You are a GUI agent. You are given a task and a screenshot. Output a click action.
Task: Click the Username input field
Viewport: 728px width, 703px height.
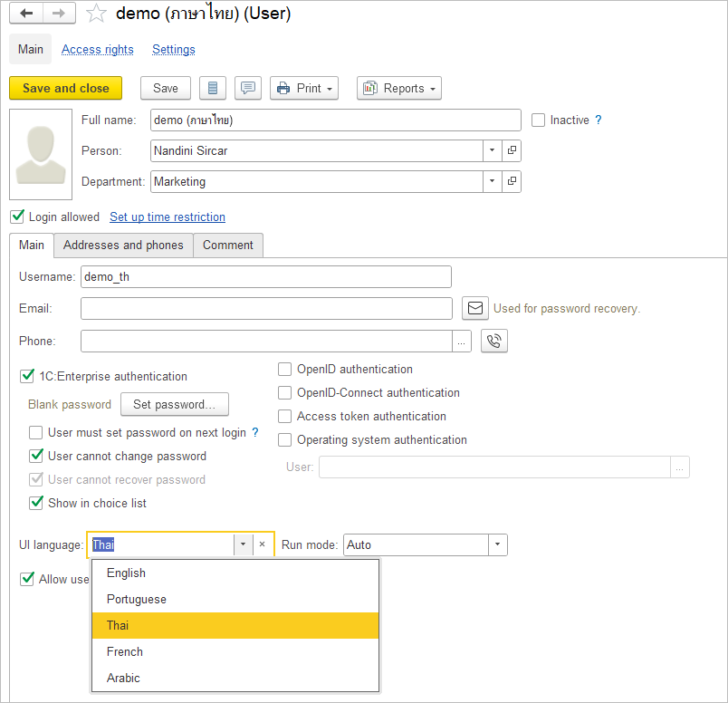[265, 277]
